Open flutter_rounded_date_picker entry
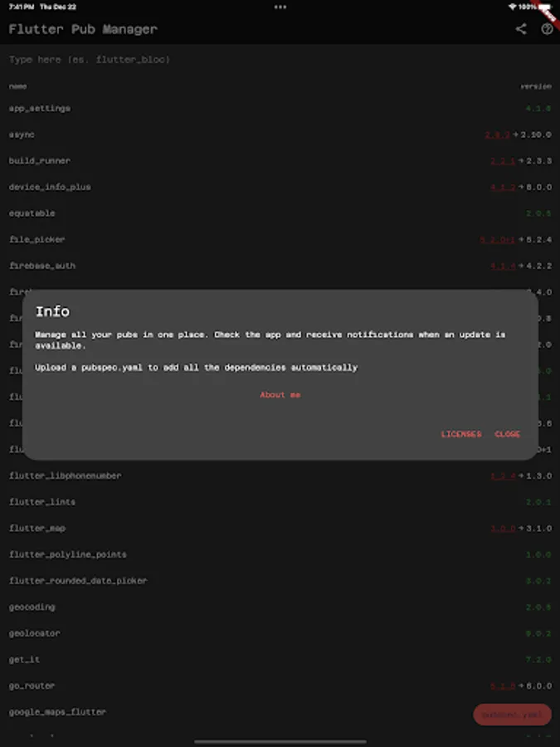560x747 pixels. point(280,581)
